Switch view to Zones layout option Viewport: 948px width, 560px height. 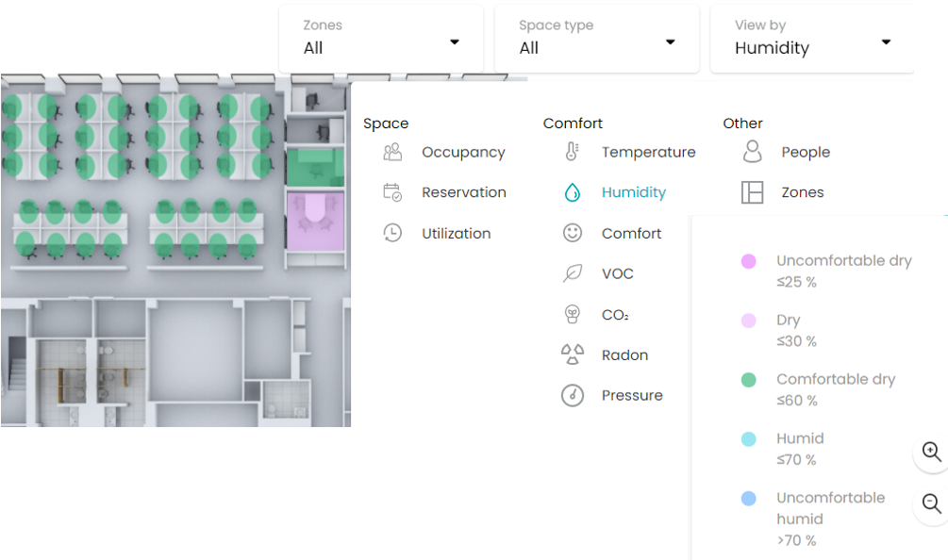[803, 192]
